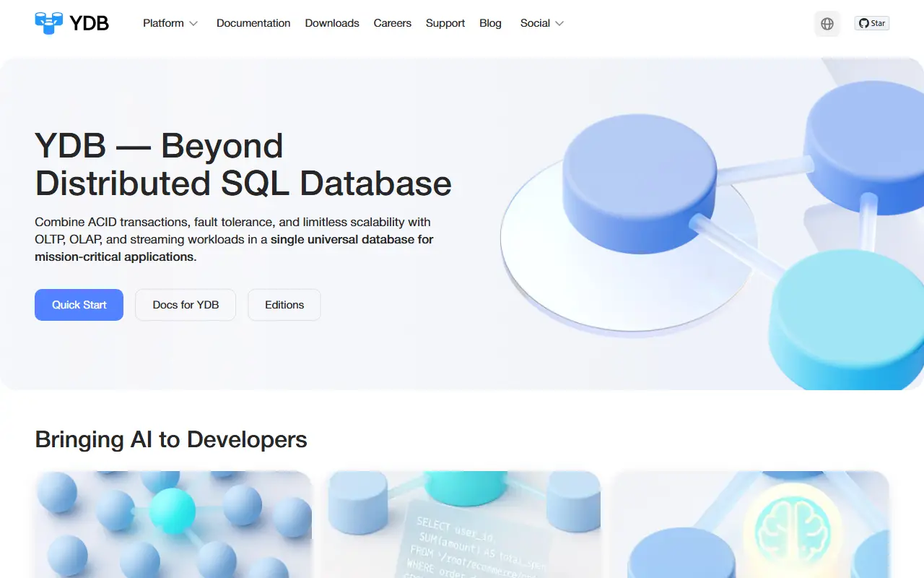
Task: Open the Careers menu link
Action: 393,23
